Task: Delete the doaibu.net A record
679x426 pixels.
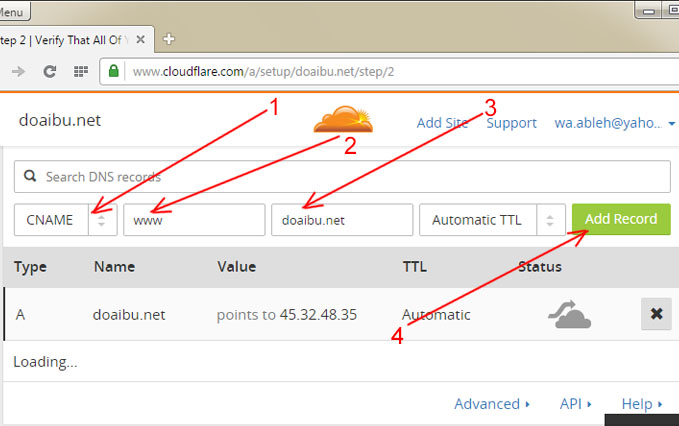Action: 656,314
